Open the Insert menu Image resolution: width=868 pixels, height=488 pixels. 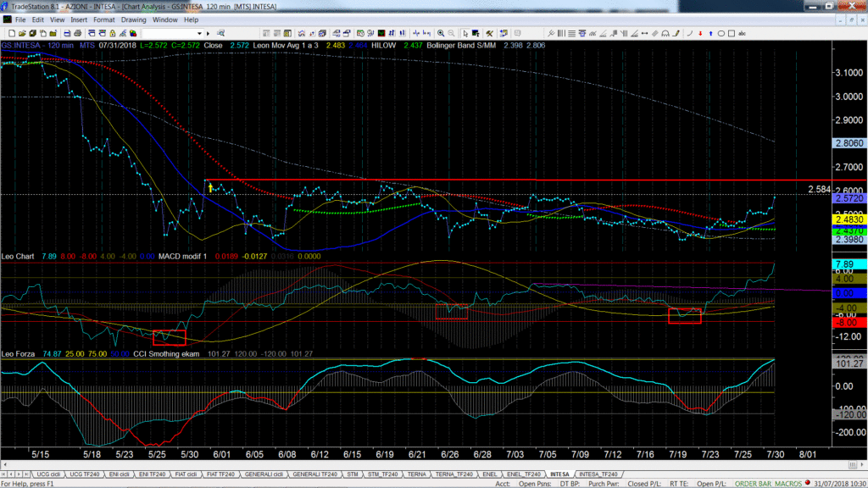pyautogui.click(x=79, y=20)
